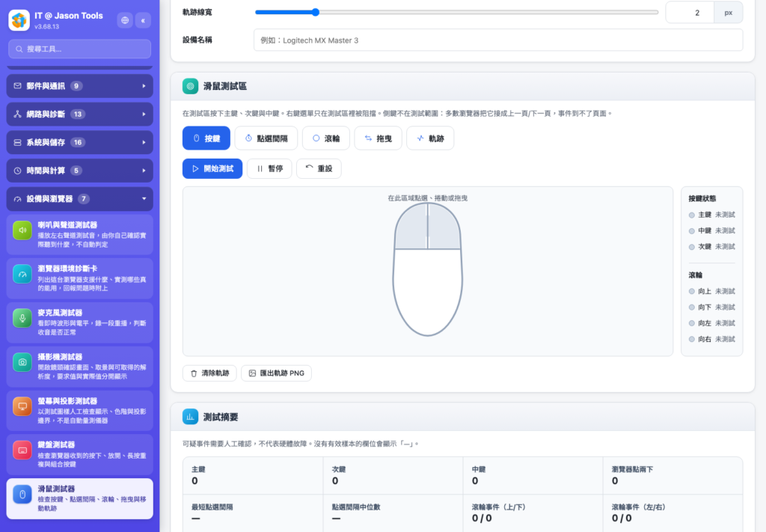
Task: Click the search magnifier icon in sidebar
Action: [19, 49]
